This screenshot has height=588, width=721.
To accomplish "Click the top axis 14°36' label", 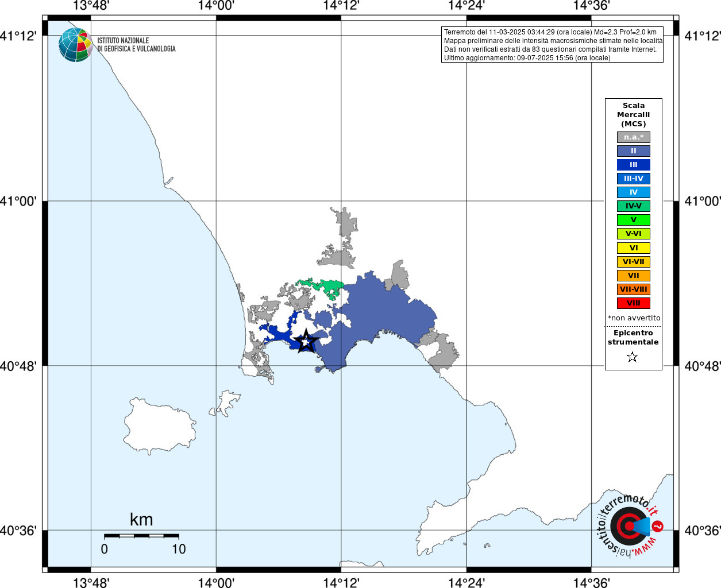I will [x=592, y=6].
